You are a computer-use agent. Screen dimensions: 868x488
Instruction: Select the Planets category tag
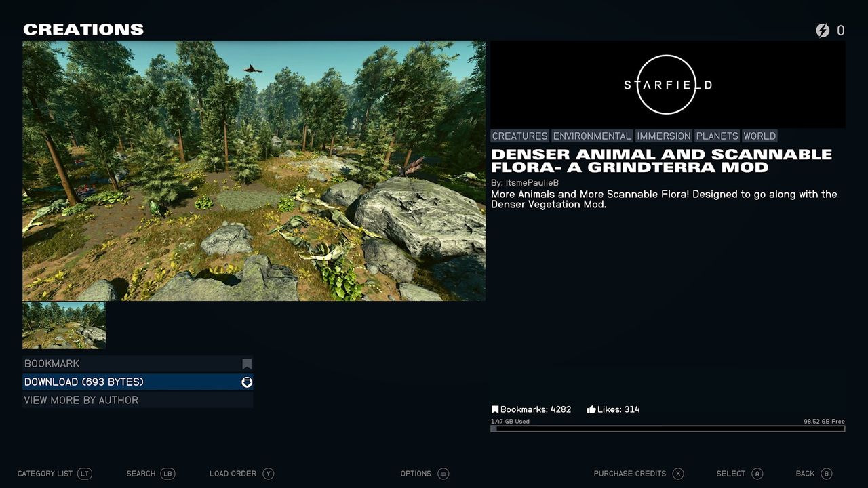[x=717, y=136]
